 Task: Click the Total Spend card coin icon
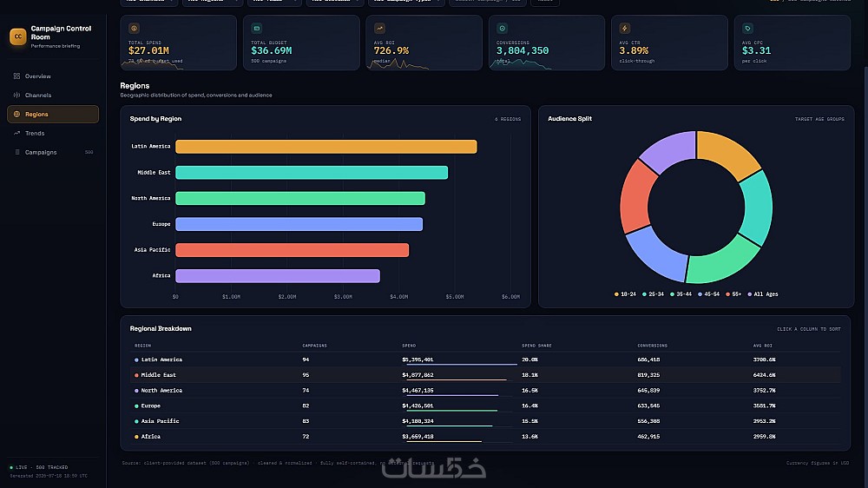(134, 29)
